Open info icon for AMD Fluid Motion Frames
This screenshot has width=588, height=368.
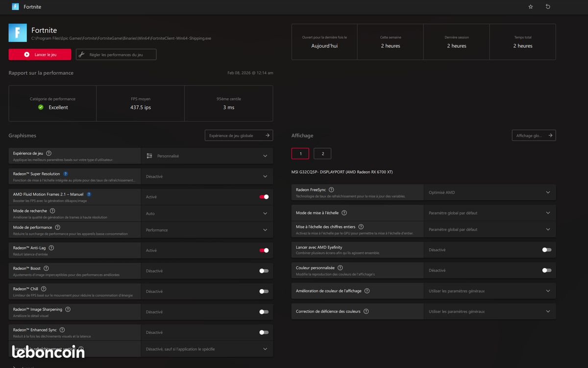pyautogui.click(x=89, y=194)
